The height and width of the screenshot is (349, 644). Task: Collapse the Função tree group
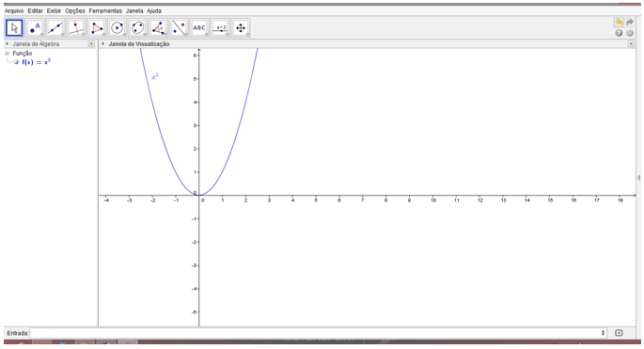(7, 54)
